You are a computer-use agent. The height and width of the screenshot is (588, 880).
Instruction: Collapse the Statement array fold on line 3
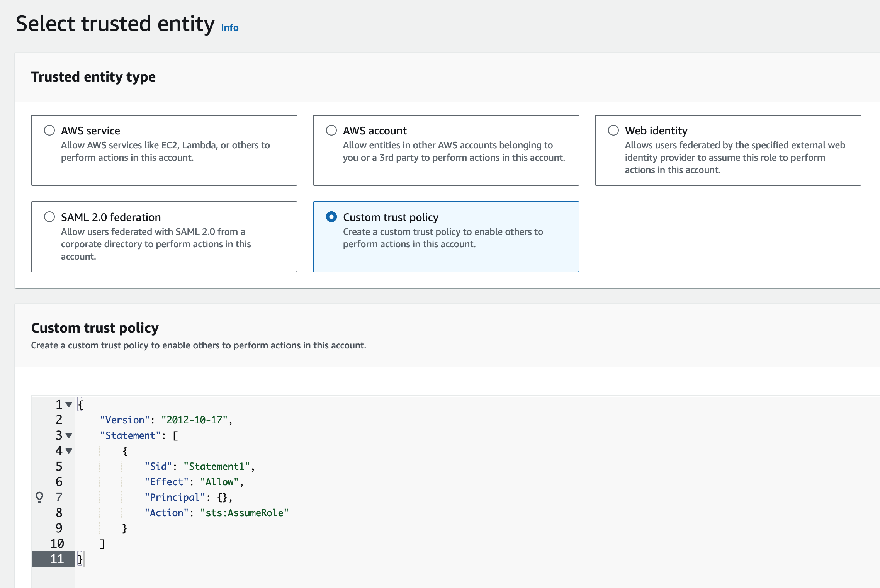pyautogui.click(x=69, y=435)
